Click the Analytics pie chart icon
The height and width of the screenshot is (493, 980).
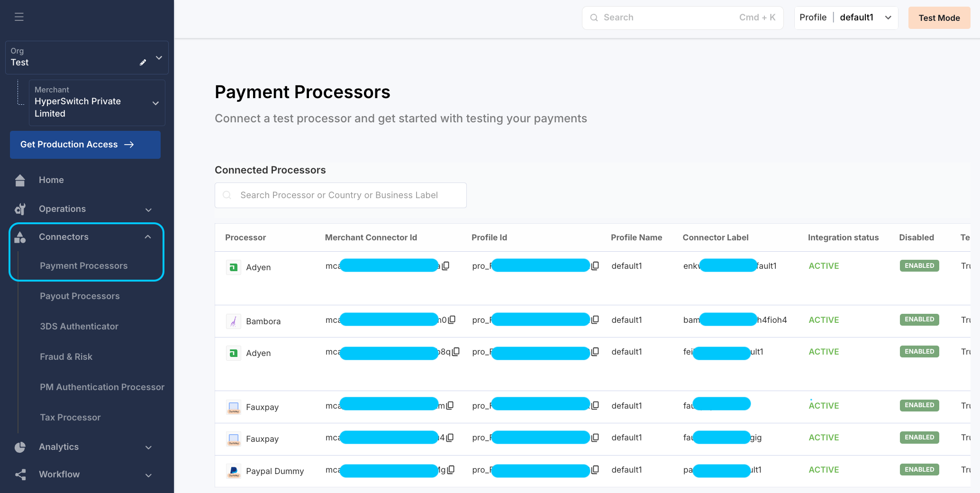coord(20,447)
